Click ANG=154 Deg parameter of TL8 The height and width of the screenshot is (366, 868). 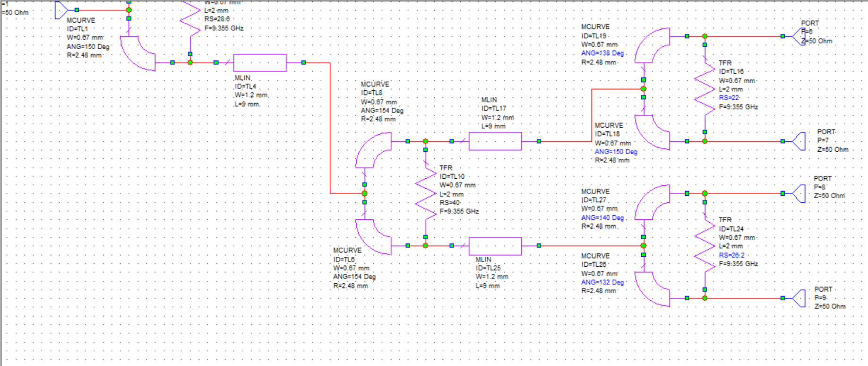(x=382, y=111)
